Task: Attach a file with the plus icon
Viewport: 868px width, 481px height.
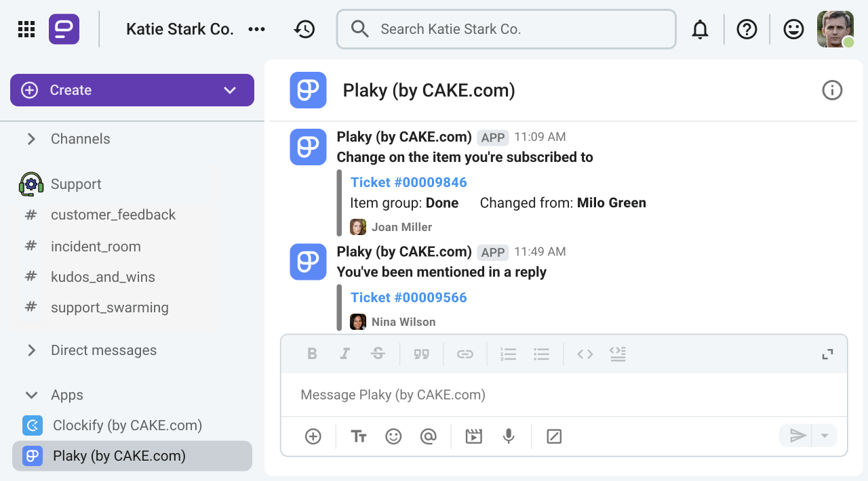Action: click(313, 436)
